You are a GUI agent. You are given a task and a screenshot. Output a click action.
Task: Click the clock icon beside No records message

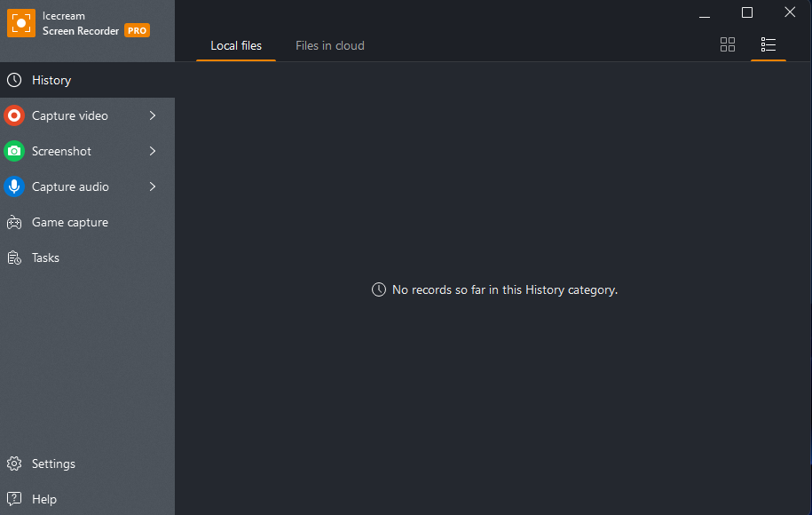click(379, 289)
